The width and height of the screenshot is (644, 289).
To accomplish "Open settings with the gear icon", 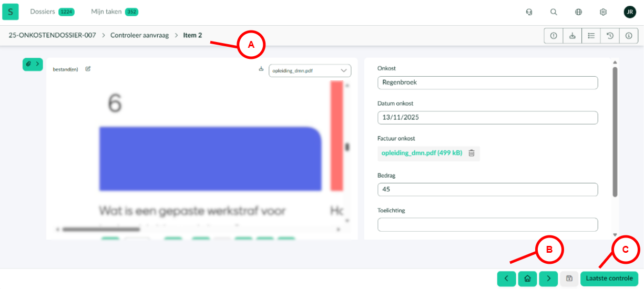I will (x=603, y=12).
